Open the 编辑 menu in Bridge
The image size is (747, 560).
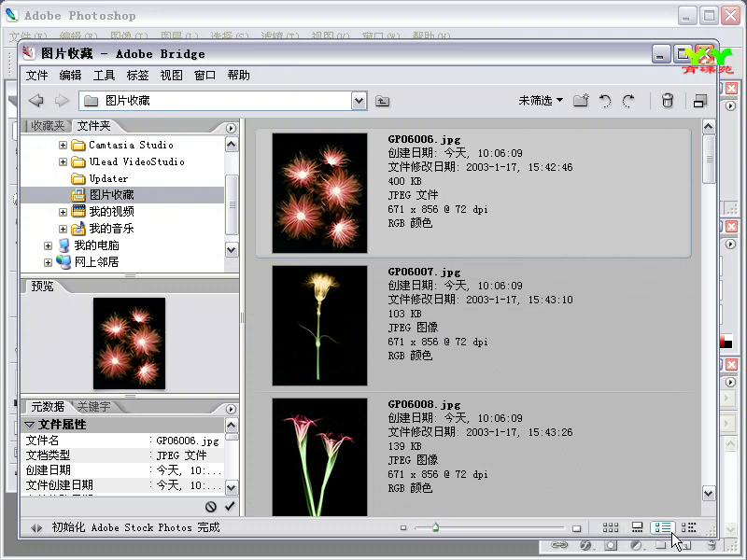tap(71, 76)
